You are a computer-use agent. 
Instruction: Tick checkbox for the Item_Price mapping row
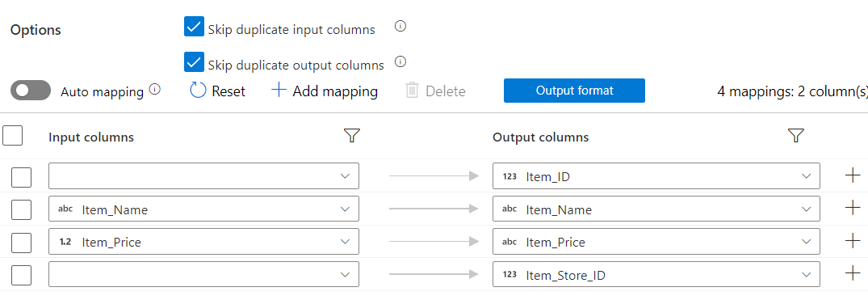22,243
